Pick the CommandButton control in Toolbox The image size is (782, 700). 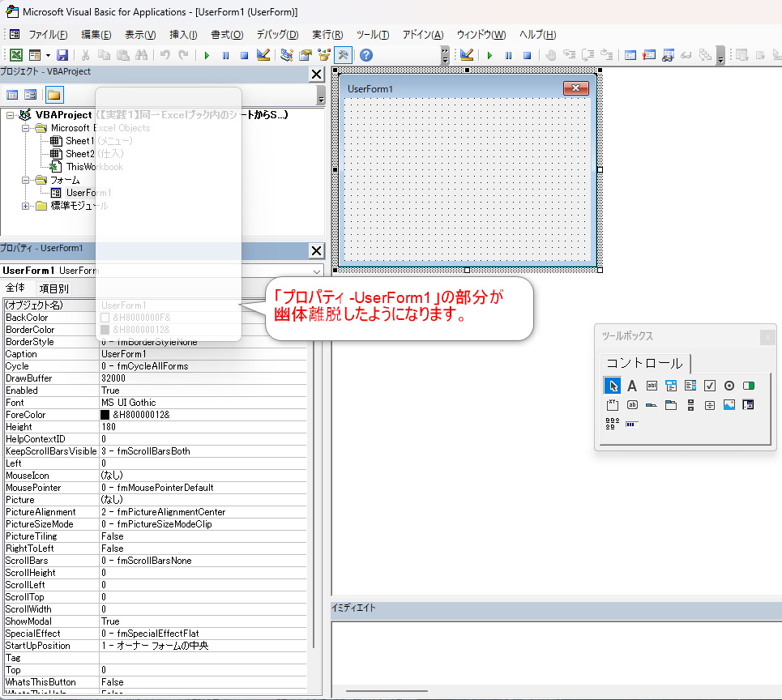632,405
